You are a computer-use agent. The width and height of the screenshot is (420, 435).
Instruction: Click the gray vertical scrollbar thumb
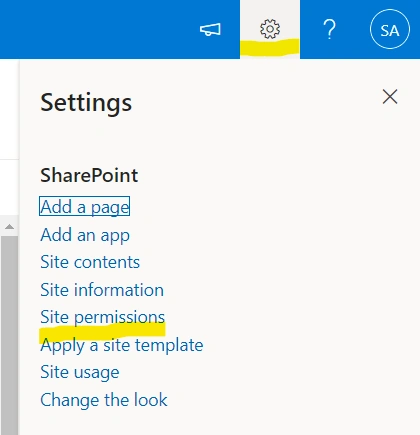[x=9, y=335]
